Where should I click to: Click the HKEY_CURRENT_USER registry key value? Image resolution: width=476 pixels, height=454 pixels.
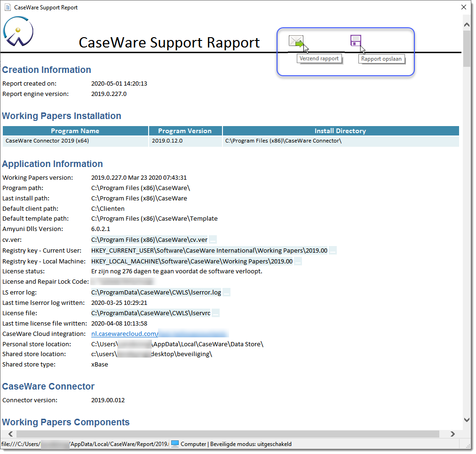click(x=209, y=251)
